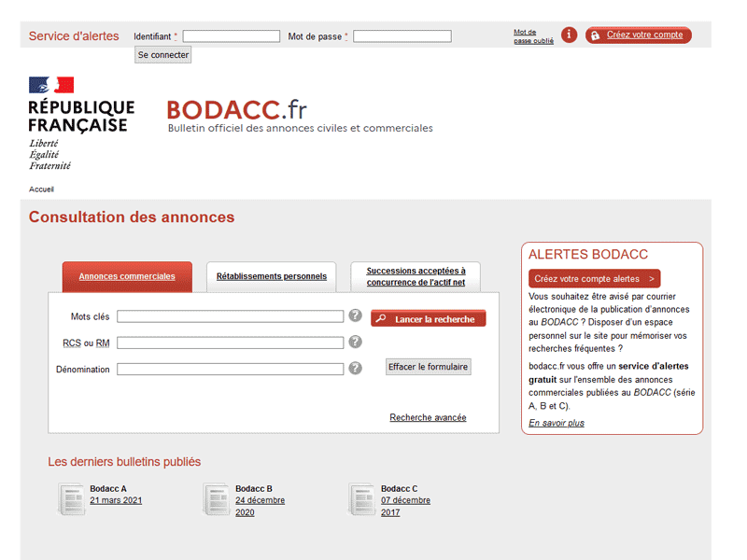Screen dimensions: 747x560
Task: Open Successions acceptées à concurrence tab
Action: pos(416,276)
